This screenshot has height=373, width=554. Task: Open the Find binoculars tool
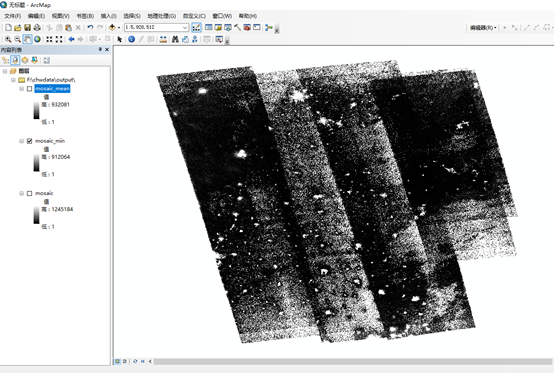pyautogui.click(x=175, y=39)
